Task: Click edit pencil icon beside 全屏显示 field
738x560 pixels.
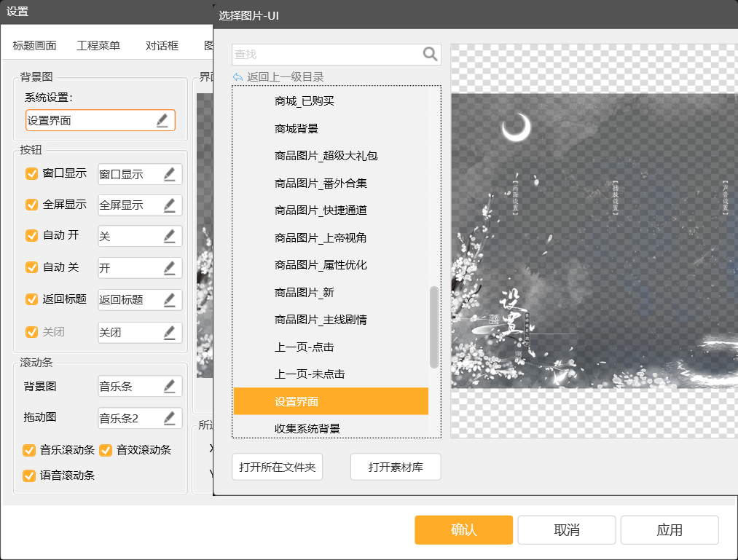Action: tap(169, 205)
